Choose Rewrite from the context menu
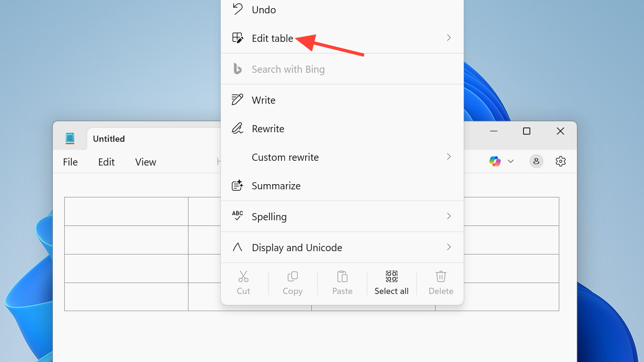The width and height of the screenshot is (644, 362). click(268, 129)
